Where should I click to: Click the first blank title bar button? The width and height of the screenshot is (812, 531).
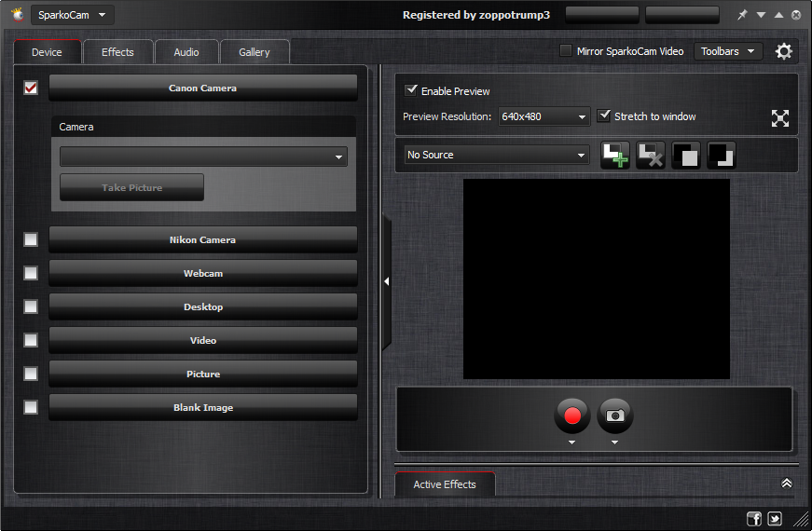click(601, 15)
